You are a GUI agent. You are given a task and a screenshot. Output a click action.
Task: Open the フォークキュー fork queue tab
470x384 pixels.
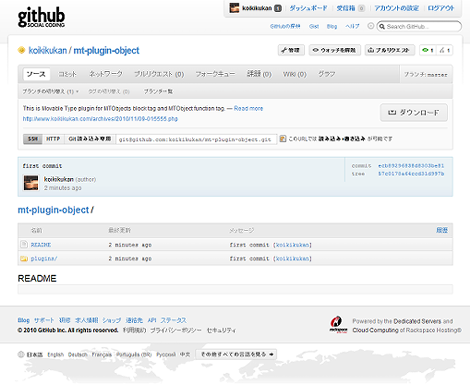click(x=215, y=74)
